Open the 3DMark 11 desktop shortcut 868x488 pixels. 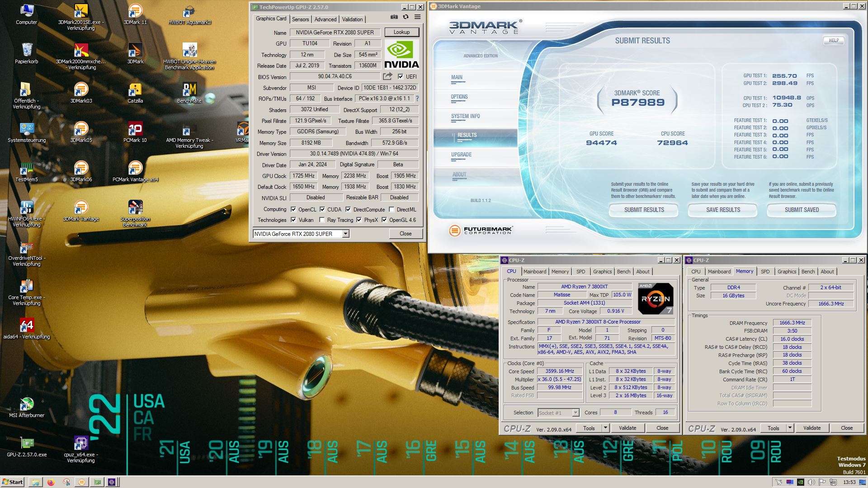click(x=135, y=14)
